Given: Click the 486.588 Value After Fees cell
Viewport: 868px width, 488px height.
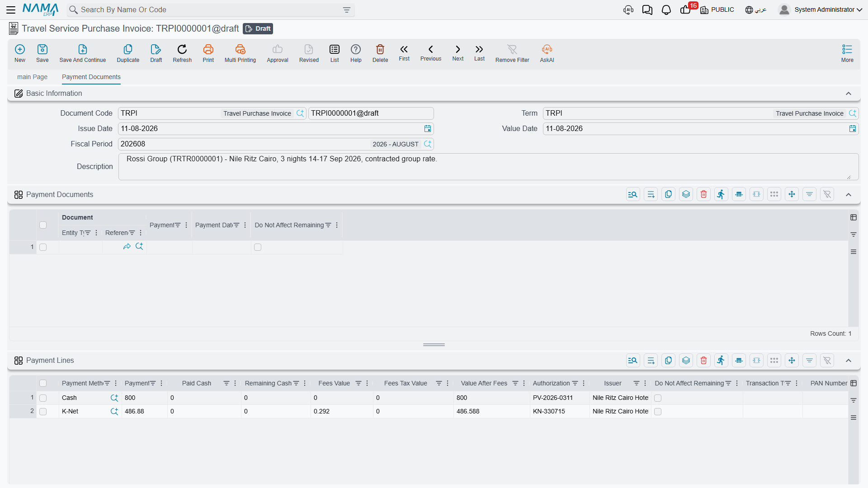Looking at the screenshot, I should (491, 412).
